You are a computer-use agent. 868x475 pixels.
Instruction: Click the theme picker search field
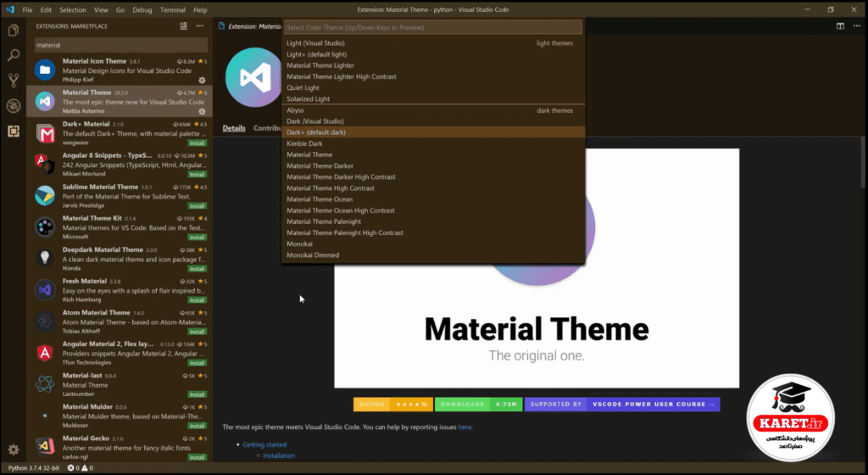pyautogui.click(x=433, y=27)
